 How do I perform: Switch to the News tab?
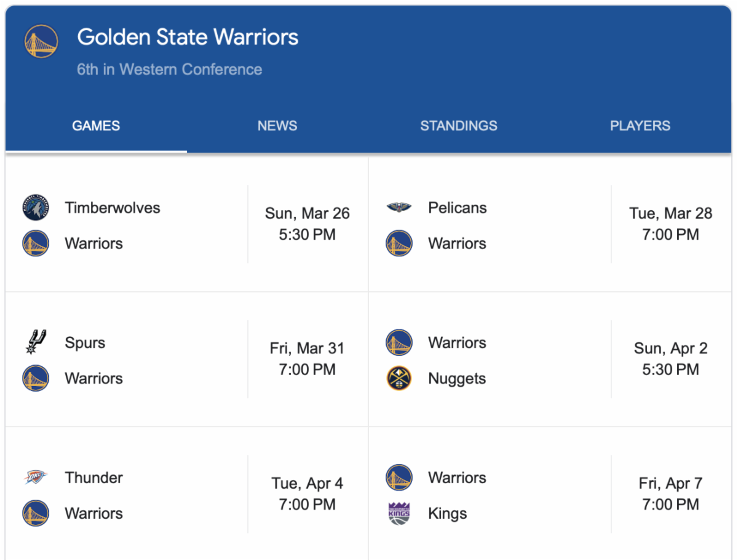(x=277, y=126)
